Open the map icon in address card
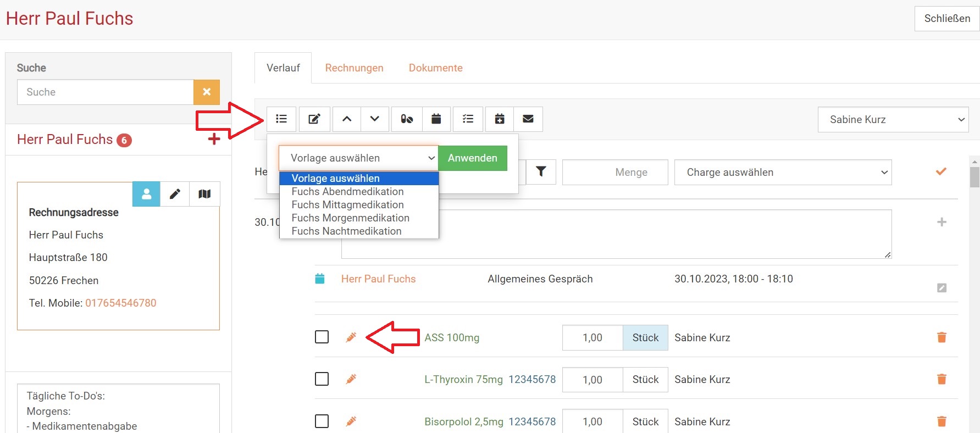The image size is (980, 433). (x=204, y=194)
